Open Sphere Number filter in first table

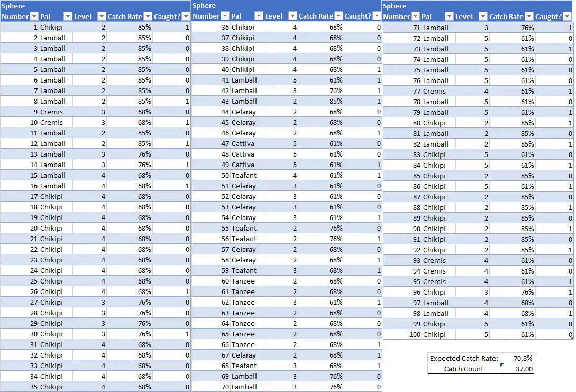coord(34,16)
